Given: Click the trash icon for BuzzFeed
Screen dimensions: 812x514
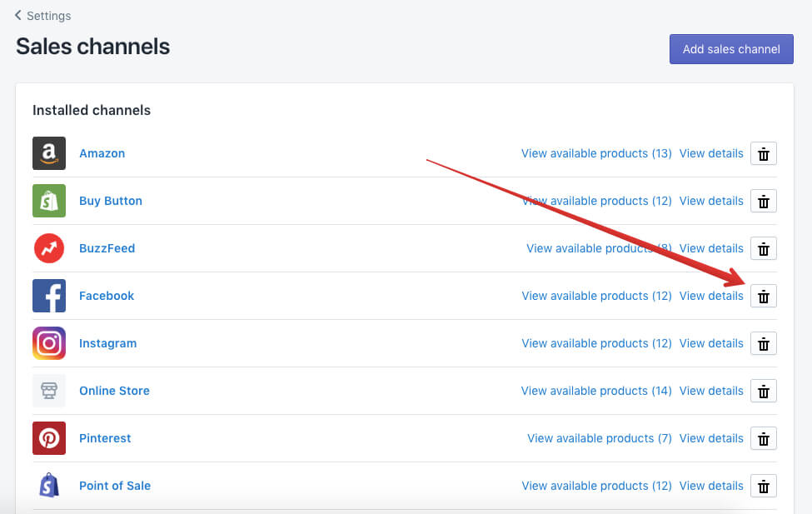Looking at the screenshot, I should click(764, 249).
